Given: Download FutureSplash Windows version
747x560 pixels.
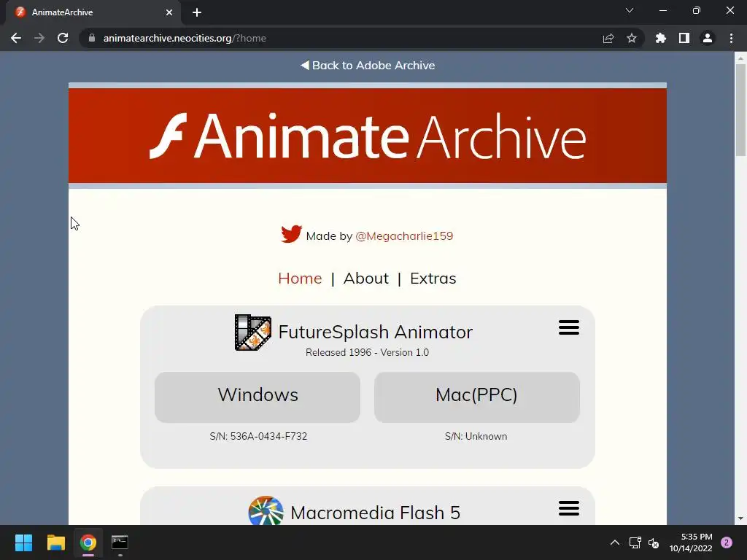Looking at the screenshot, I should tap(258, 397).
